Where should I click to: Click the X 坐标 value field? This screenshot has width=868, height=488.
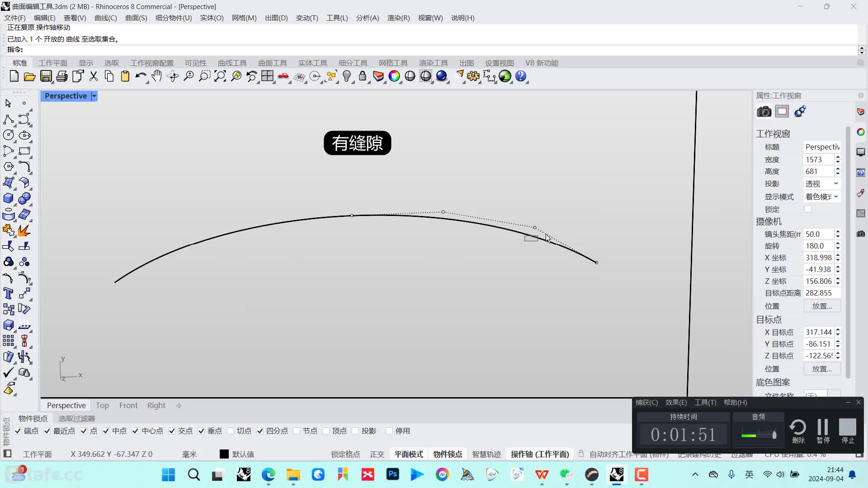tap(819, 258)
